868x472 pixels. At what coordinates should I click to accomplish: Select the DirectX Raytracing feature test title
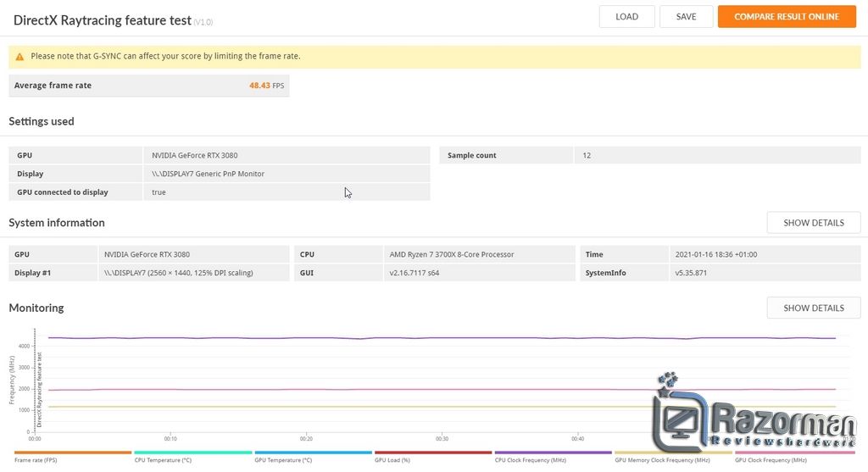point(103,20)
